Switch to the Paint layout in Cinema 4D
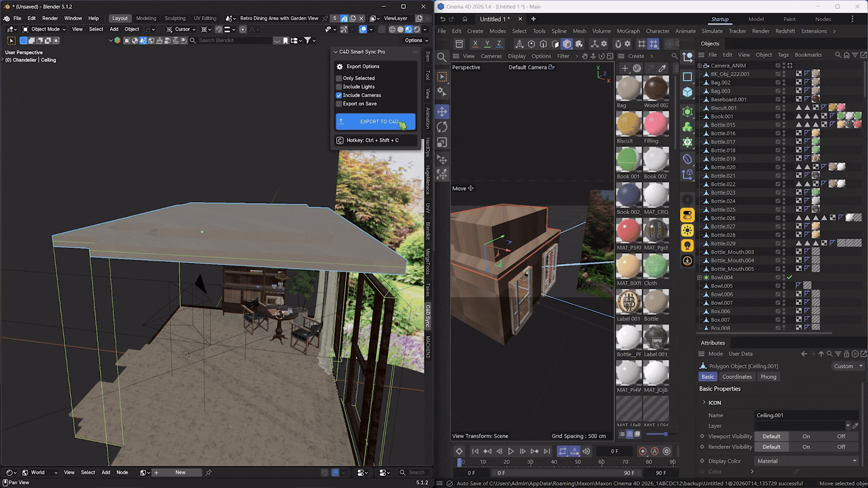Image resolution: width=868 pixels, height=488 pixels. tap(789, 19)
